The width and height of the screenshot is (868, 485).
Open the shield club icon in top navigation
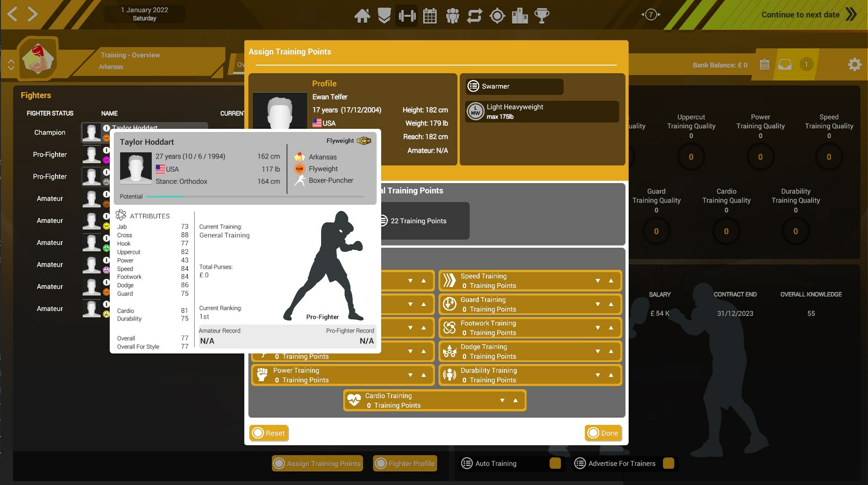point(384,16)
